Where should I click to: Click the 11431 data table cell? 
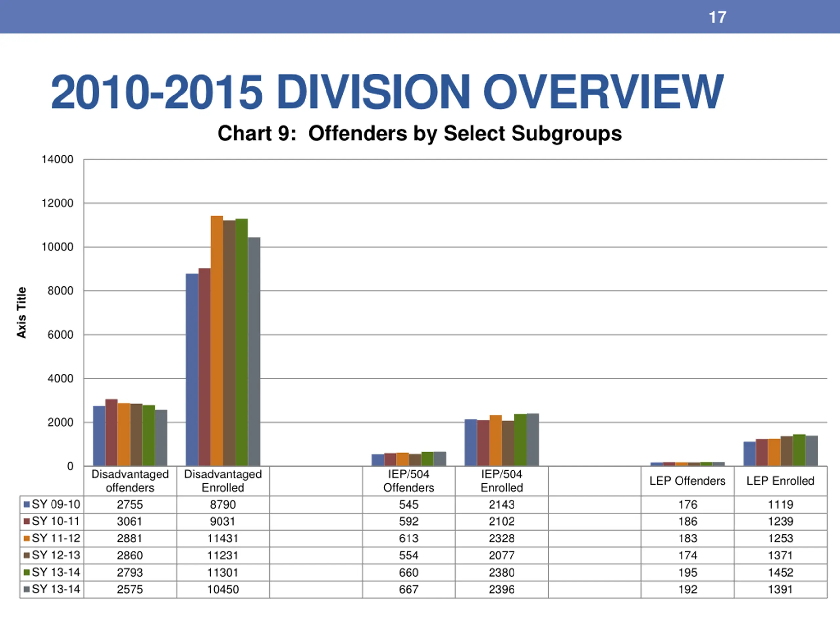(x=223, y=538)
